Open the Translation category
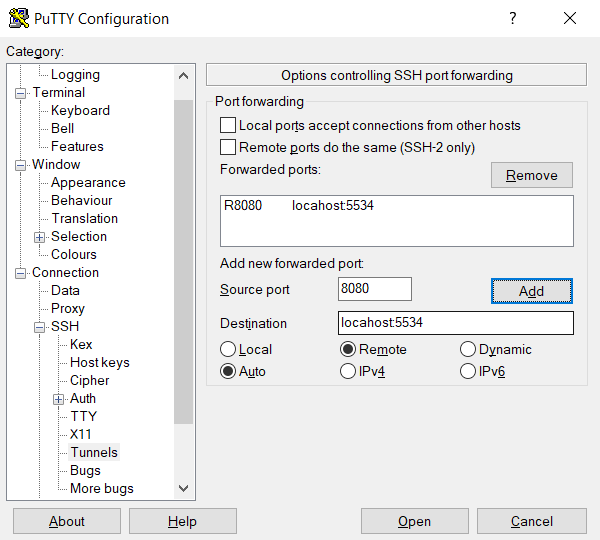Image resolution: width=600 pixels, height=540 pixels. pos(85,218)
